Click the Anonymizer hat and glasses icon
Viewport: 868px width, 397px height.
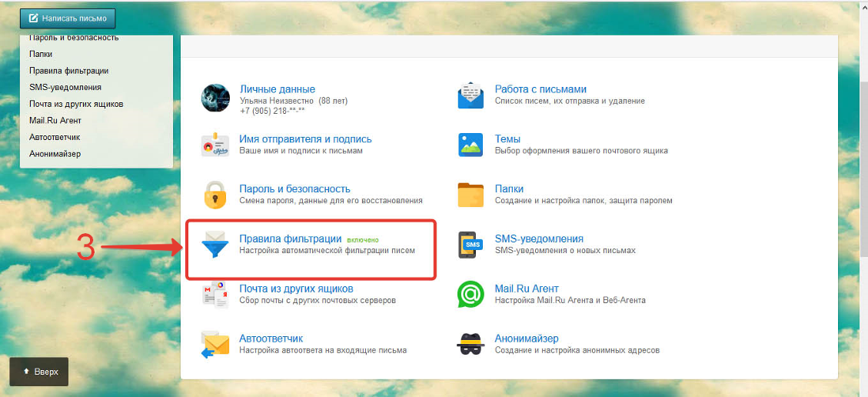(471, 343)
